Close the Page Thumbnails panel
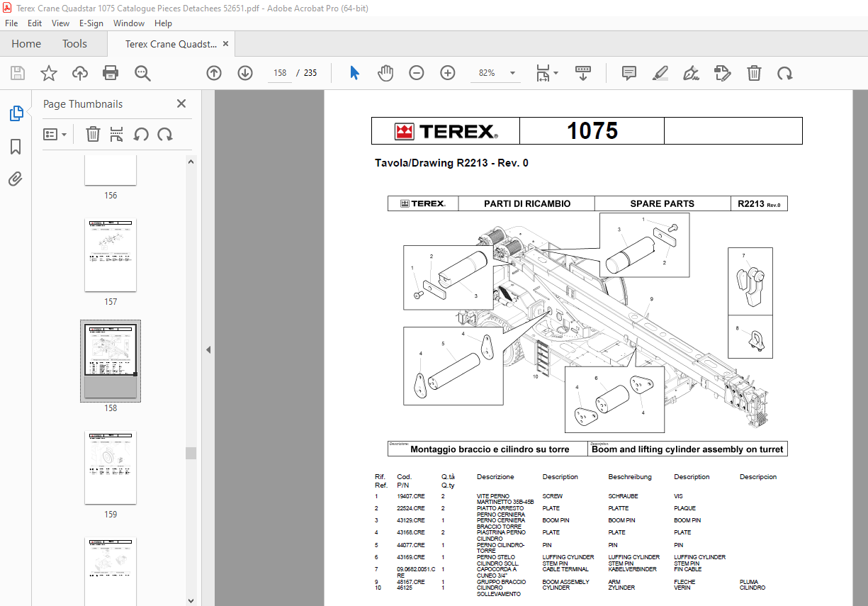This screenshot has height=606, width=868. (181, 104)
